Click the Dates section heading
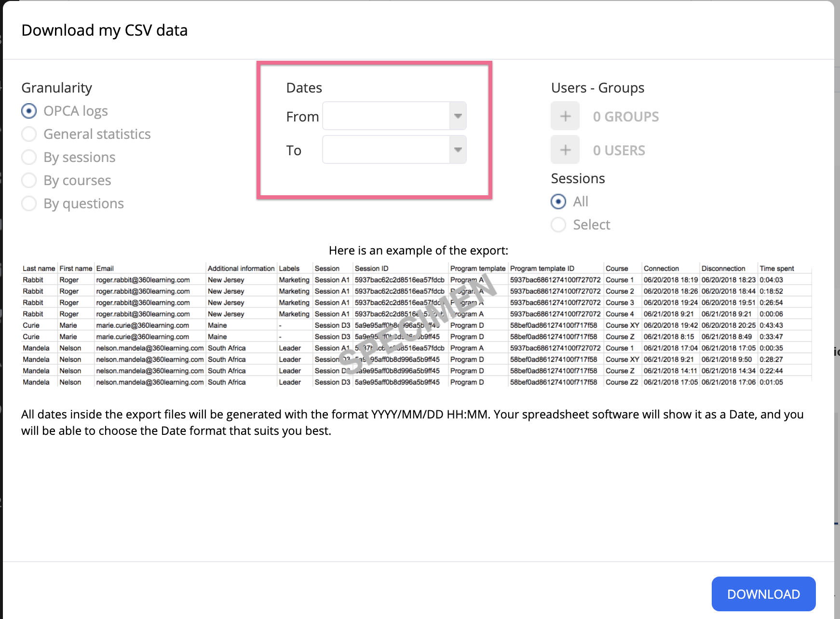This screenshot has width=840, height=619. click(304, 87)
